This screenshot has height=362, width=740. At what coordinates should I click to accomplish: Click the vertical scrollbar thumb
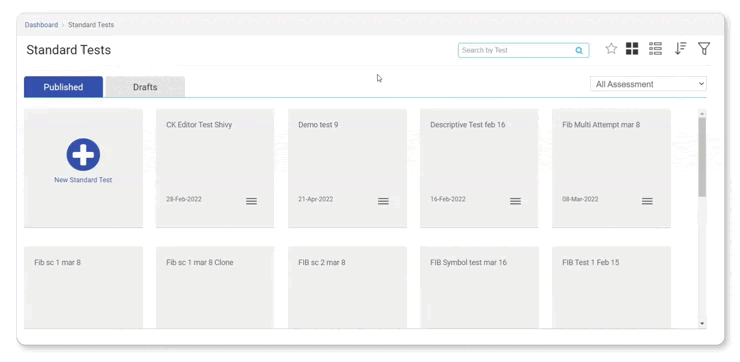point(702,157)
